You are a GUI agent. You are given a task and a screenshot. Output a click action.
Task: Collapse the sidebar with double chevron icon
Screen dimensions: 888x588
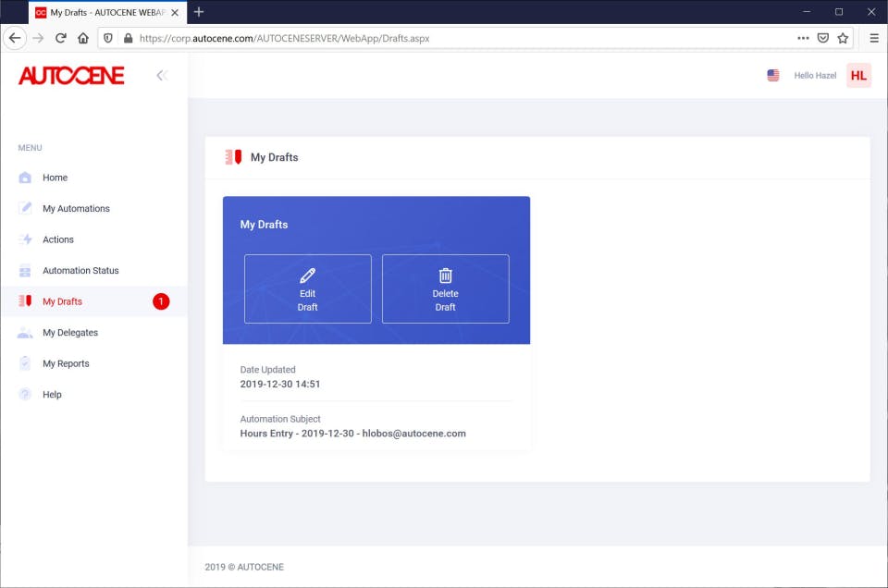tap(162, 75)
